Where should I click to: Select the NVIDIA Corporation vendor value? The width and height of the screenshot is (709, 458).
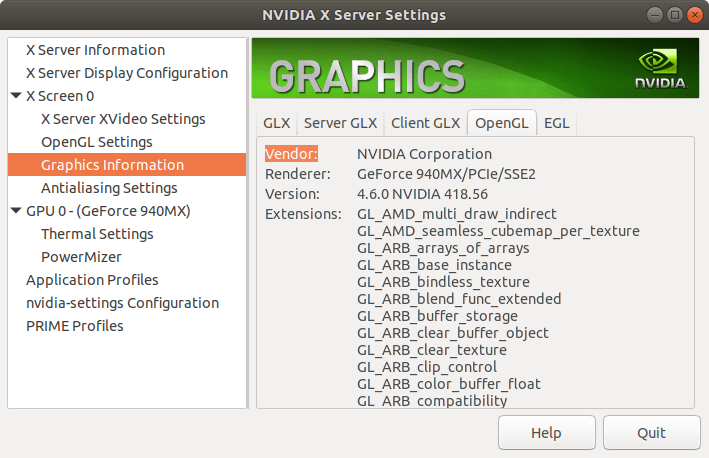425,154
